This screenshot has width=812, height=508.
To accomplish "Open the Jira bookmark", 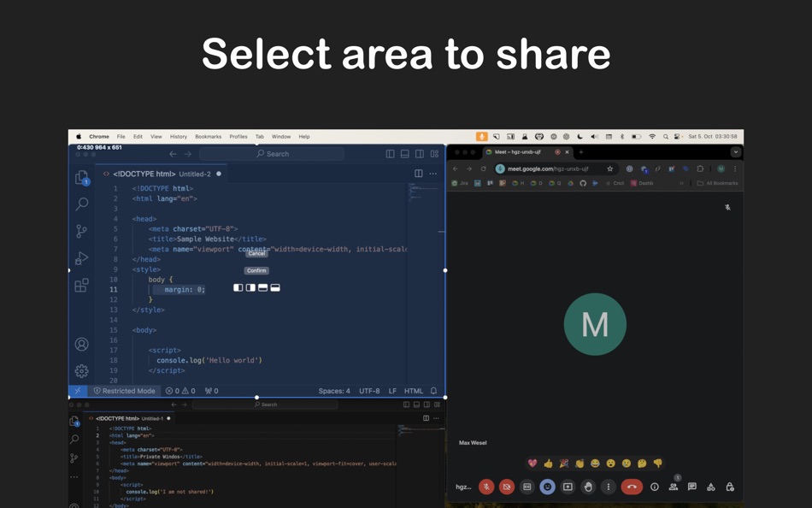I will 460,184.
